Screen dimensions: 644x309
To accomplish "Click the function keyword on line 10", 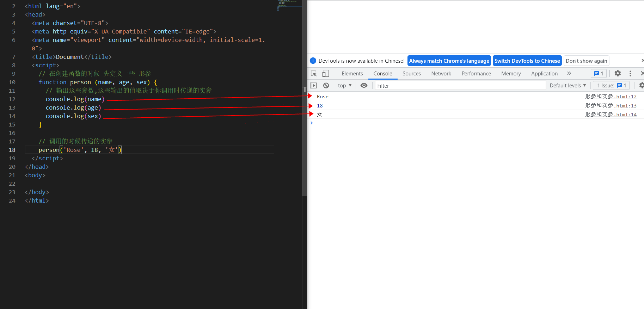I will [53, 82].
